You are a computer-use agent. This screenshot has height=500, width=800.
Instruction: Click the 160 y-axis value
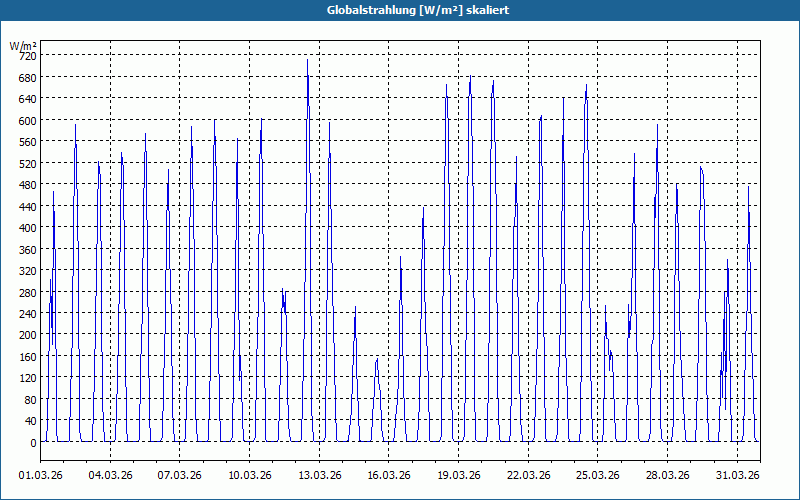click(27, 357)
